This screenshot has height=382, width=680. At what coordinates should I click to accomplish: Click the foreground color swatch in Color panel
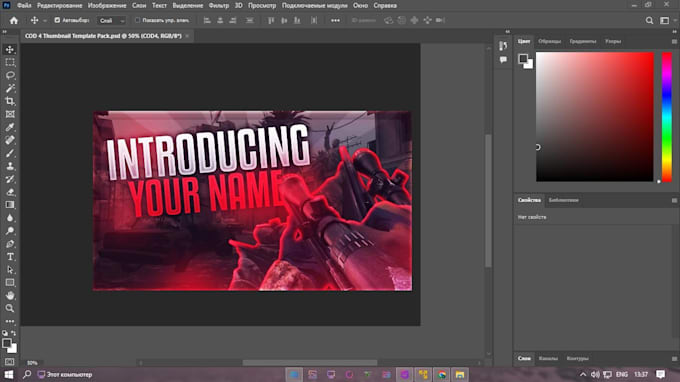[523, 59]
